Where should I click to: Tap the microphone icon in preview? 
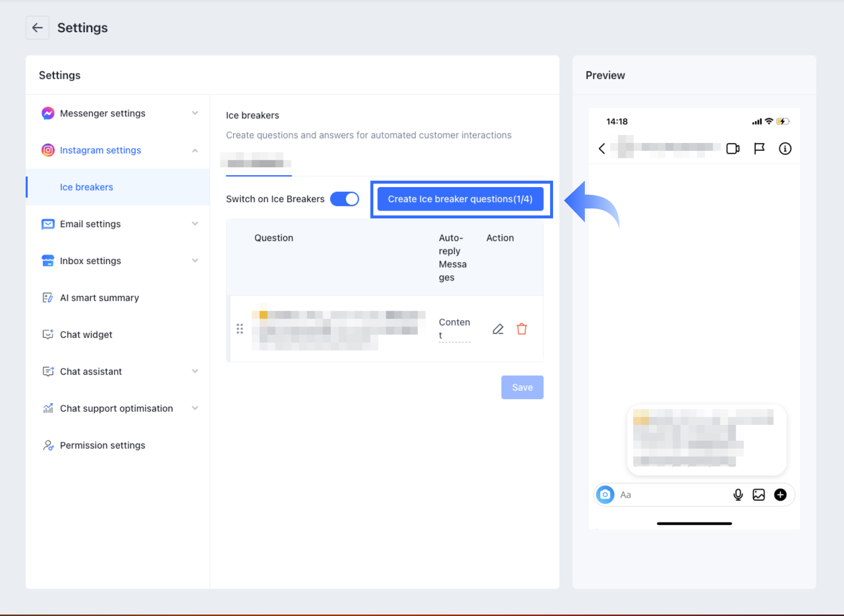pos(738,494)
